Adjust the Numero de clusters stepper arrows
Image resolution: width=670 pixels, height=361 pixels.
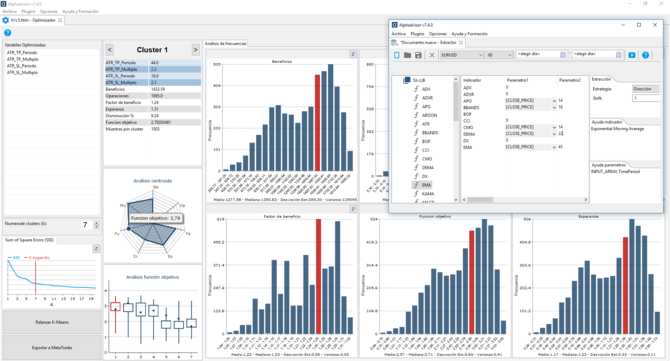(x=97, y=225)
